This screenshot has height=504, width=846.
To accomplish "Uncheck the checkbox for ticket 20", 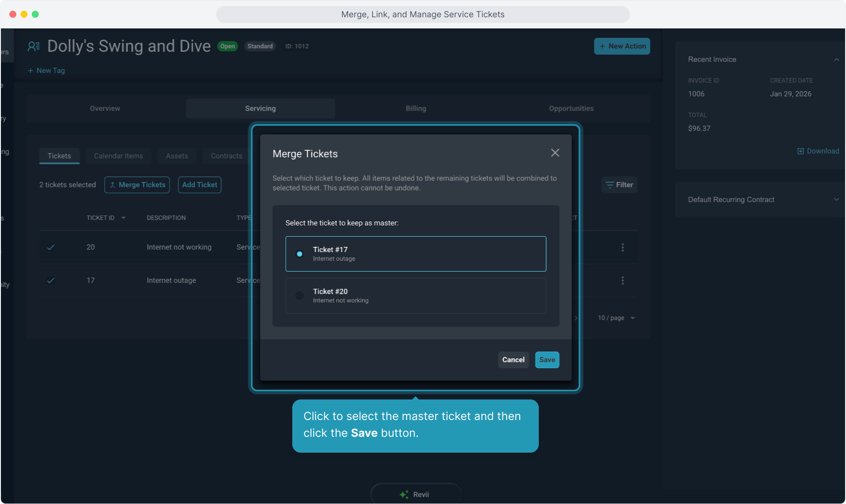I will (51, 247).
